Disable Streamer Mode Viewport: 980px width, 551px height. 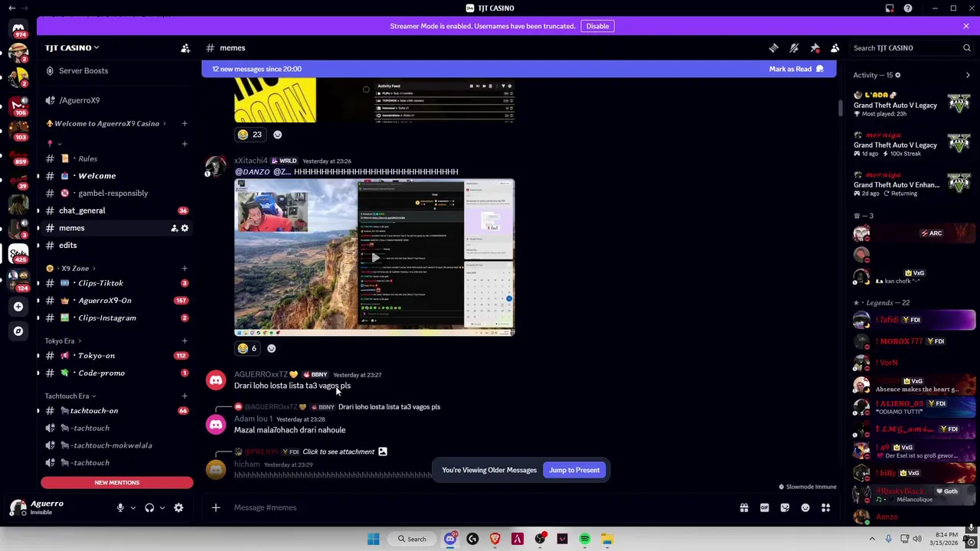(x=597, y=26)
